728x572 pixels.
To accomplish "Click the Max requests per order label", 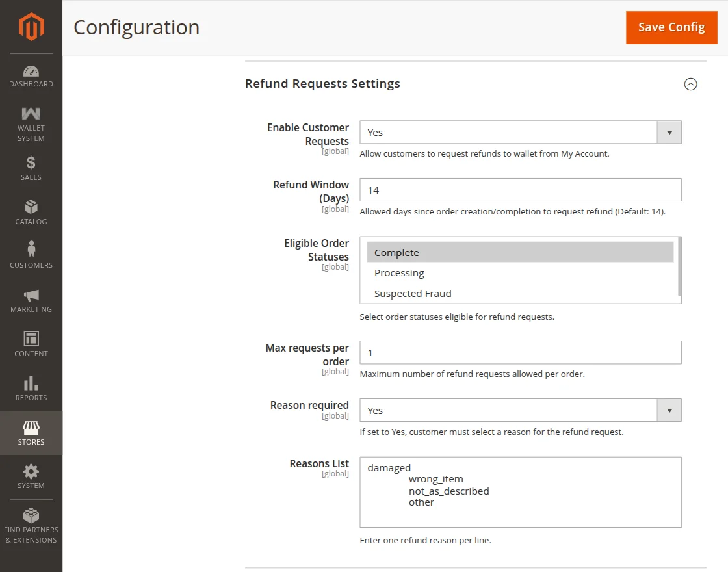I will pyautogui.click(x=307, y=354).
